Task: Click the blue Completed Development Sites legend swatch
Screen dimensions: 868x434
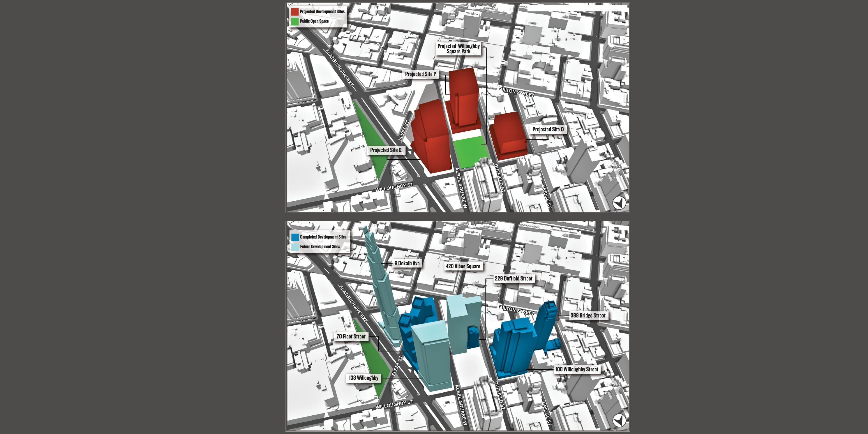Action: [295, 237]
